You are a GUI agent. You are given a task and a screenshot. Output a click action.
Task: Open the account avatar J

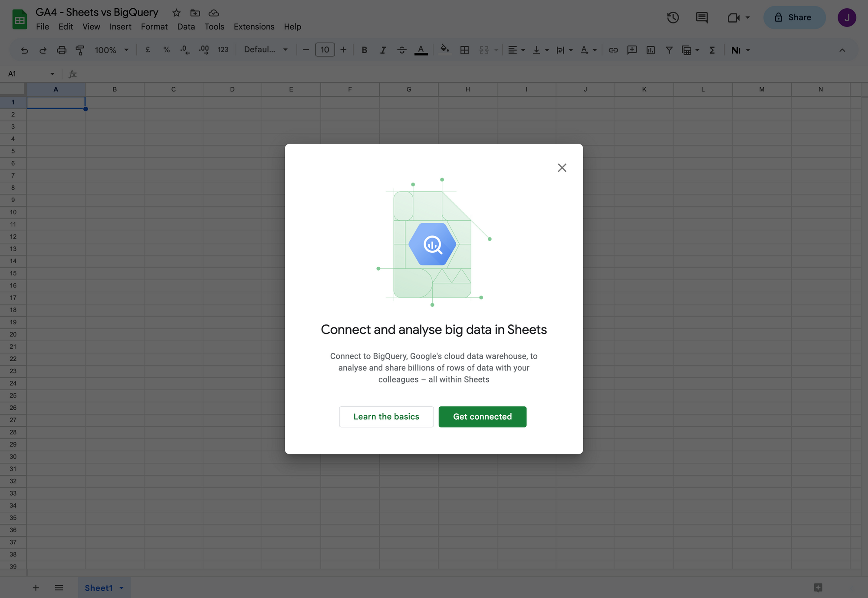click(847, 17)
